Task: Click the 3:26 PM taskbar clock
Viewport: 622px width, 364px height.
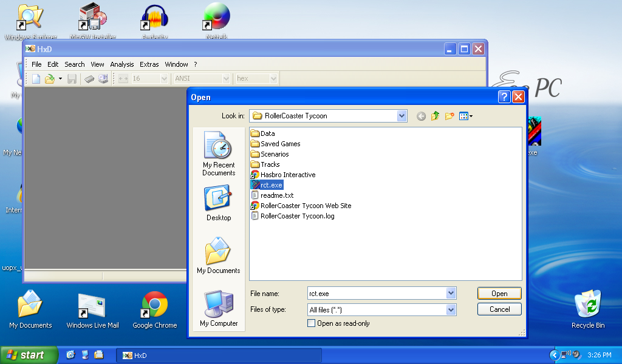Action: tap(600, 356)
